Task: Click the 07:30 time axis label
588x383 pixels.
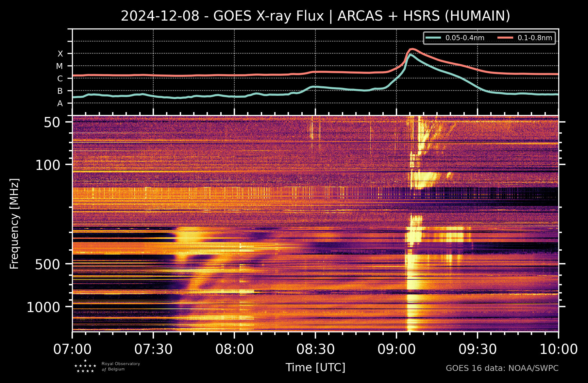Action: pyautogui.click(x=153, y=349)
